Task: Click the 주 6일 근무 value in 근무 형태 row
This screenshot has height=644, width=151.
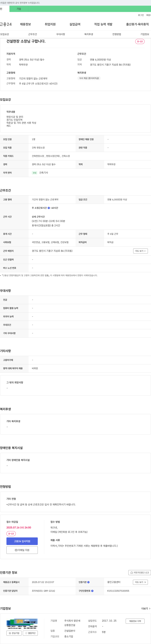Action: coord(113,234)
